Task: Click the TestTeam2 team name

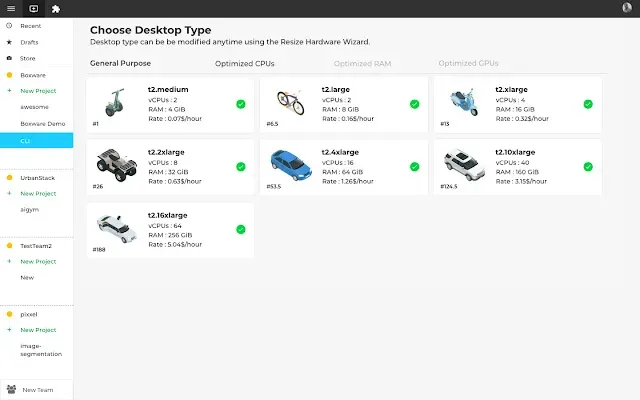Action: point(36,246)
